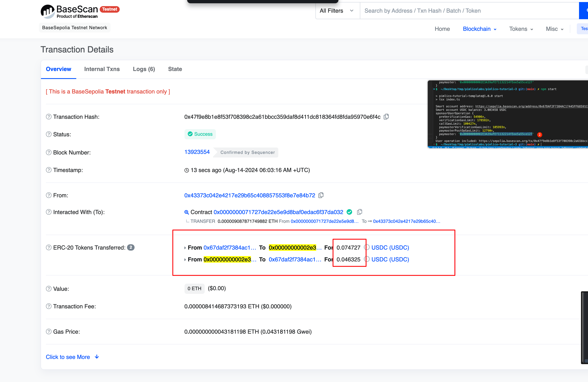
Task: Click the ERC-20 transfer count badge 2
Action: 131,247
